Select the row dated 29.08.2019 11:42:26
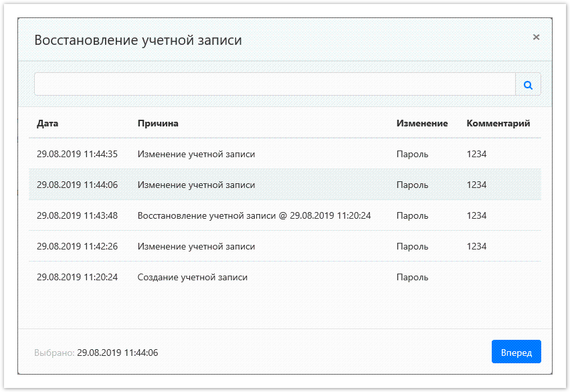 coord(77,247)
